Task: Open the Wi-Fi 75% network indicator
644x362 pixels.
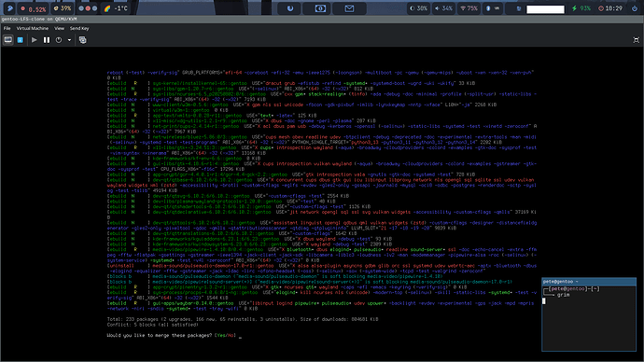Action: (x=469, y=8)
